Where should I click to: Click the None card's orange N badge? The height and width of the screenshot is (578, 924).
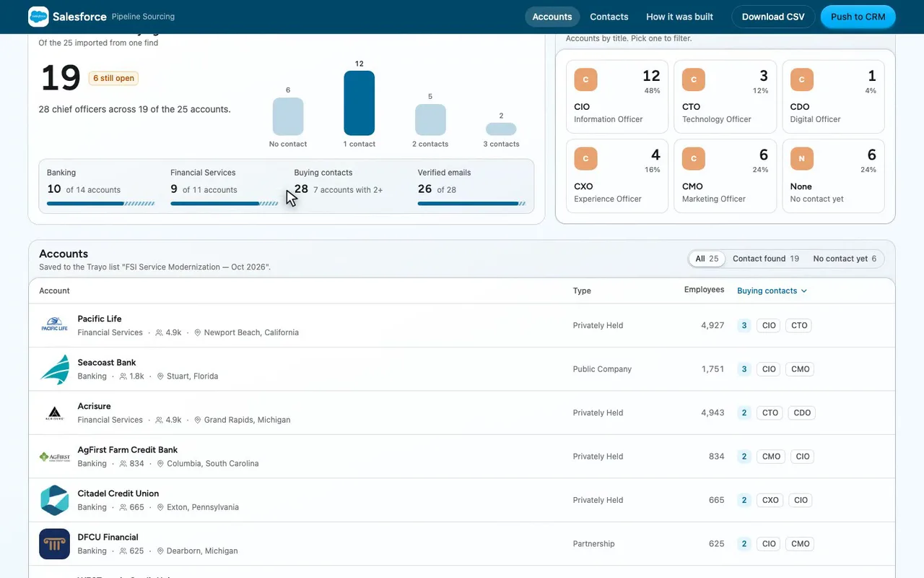tap(802, 159)
